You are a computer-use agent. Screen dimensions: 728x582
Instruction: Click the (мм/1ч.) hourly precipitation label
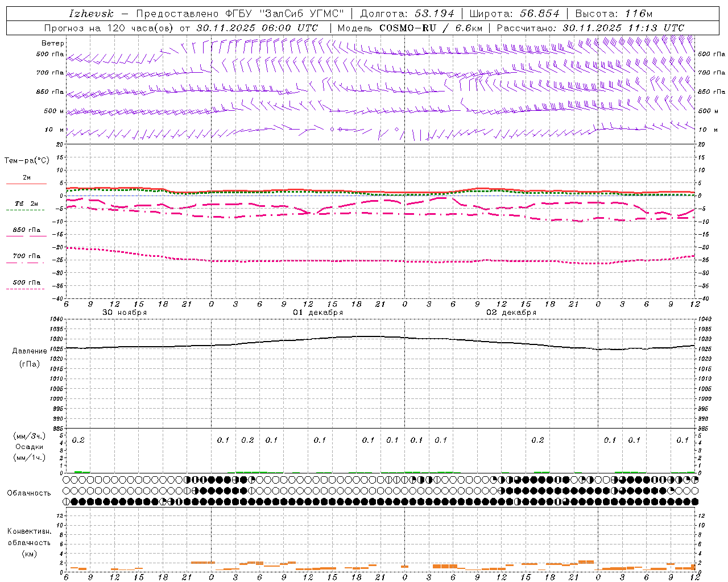coord(30,458)
